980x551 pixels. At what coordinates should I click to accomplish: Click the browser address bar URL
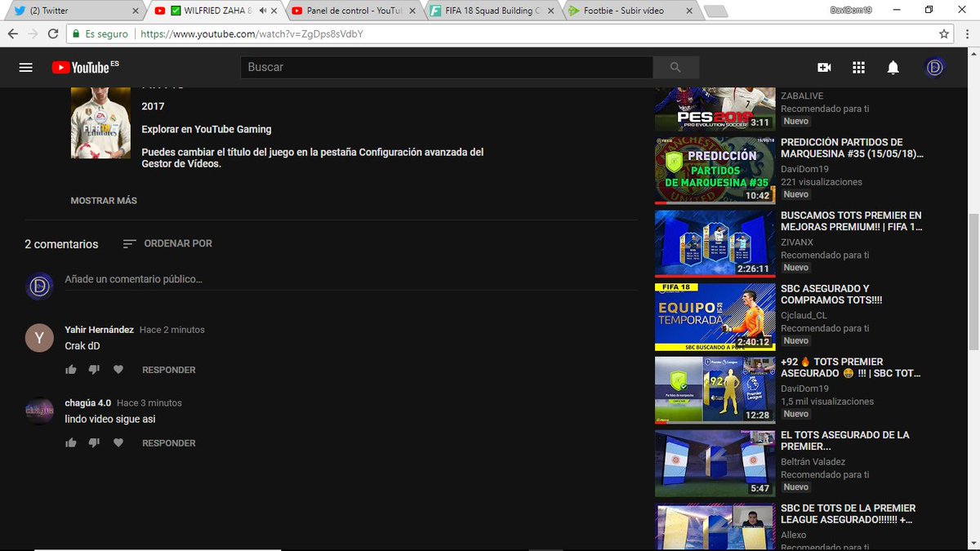click(x=252, y=34)
